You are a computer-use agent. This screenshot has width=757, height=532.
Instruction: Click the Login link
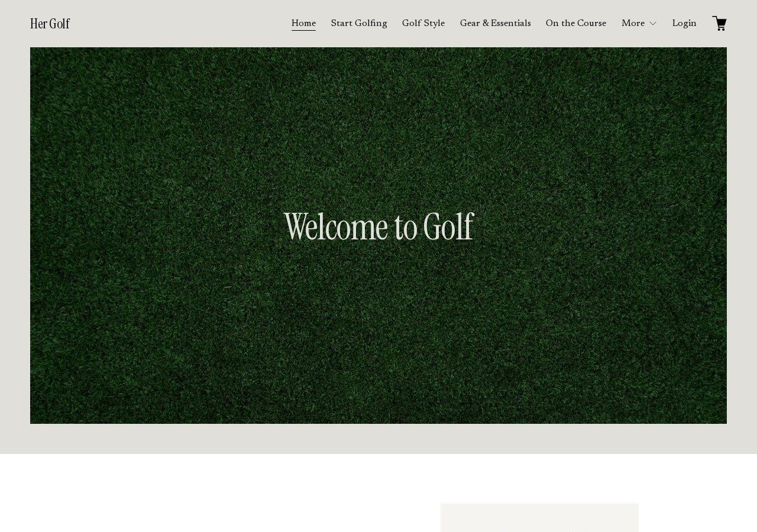click(684, 24)
